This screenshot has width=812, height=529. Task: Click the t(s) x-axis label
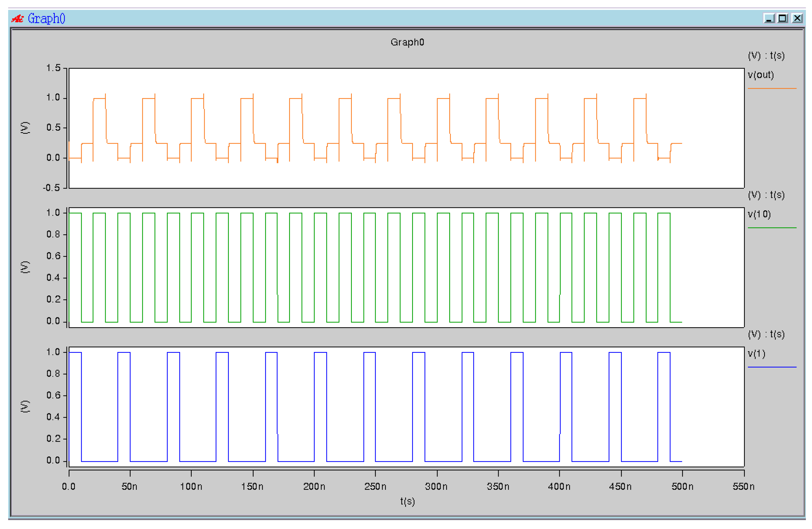pos(408,502)
